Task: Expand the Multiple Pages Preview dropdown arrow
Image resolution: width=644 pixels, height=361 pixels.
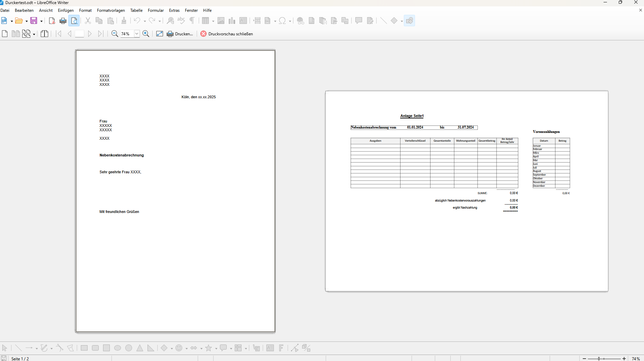Action: (34, 34)
